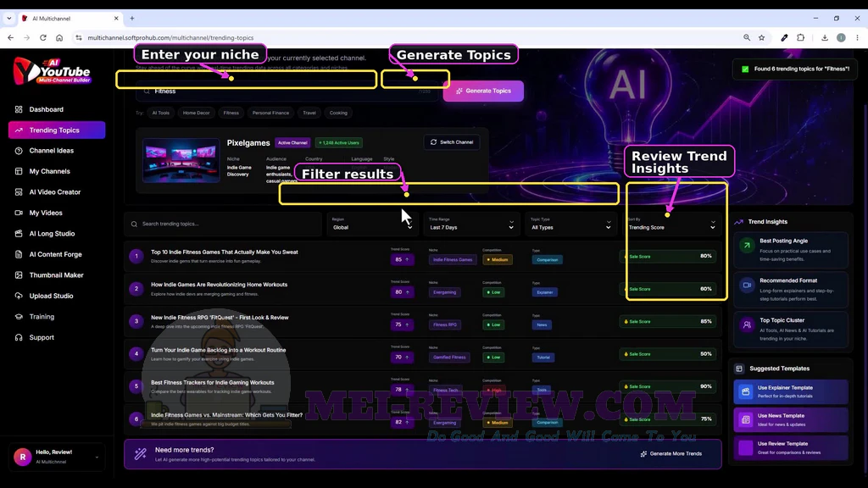Select the Cooking suggestion chip
868x488 pixels.
338,113
